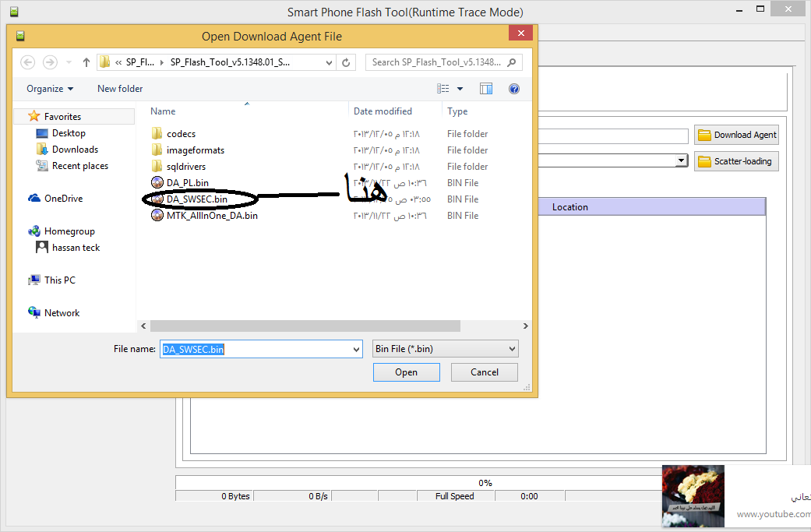Viewport: 811px width, 532px height.
Task: Click the 0:00 elapsed time text
Action: coord(529,496)
